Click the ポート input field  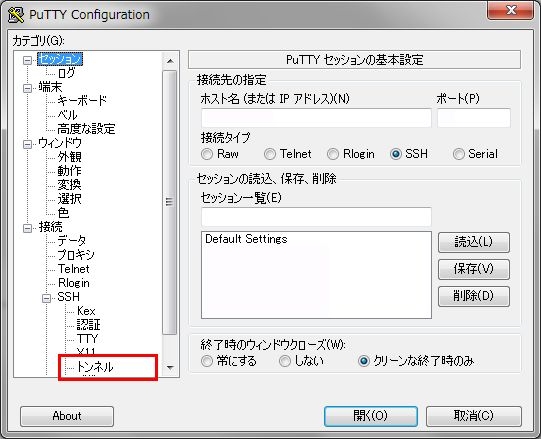point(474,118)
